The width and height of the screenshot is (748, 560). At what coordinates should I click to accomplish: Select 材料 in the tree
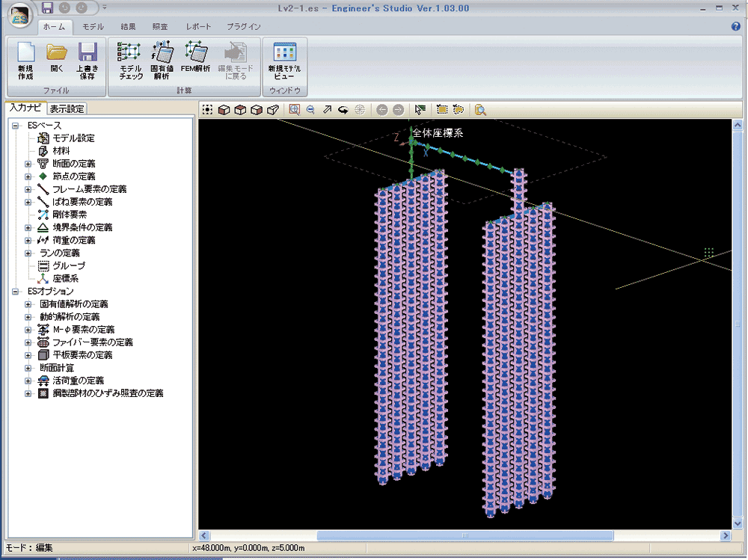coord(61,151)
